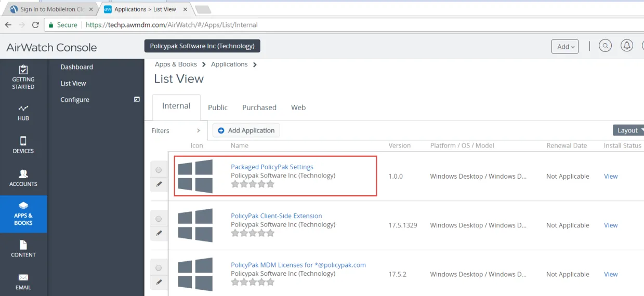Click version 17.5.1329 cell
This screenshot has width=644, height=296.
403,225
